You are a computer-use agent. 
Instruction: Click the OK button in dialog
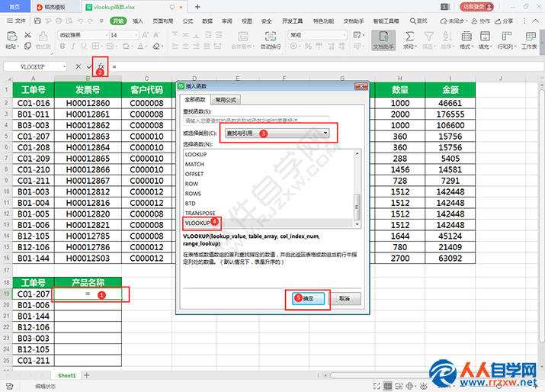pyautogui.click(x=308, y=298)
